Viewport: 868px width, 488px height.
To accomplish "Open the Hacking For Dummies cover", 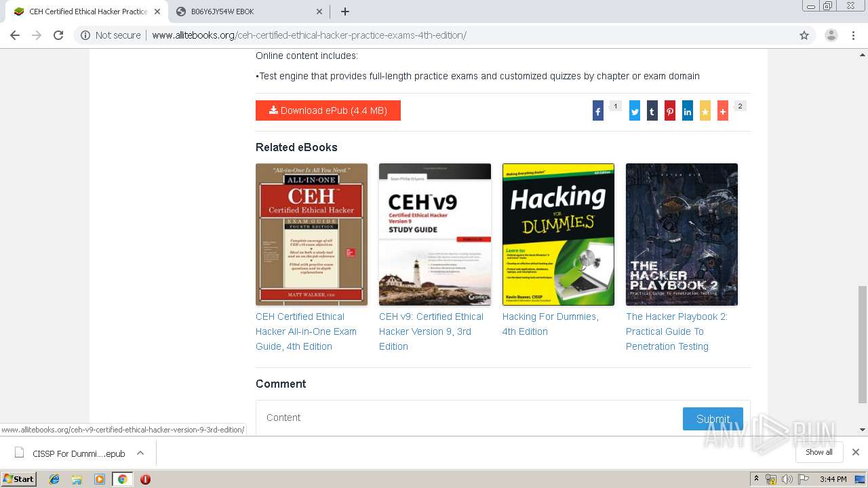I will (x=558, y=235).
